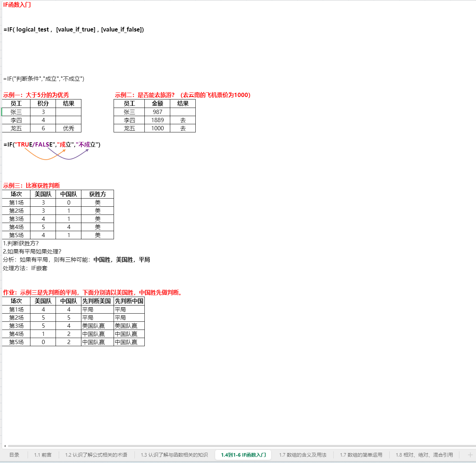The image size is (476, 463).
Task: Click the add new sheet plus icon
Action: click(470, 455)
